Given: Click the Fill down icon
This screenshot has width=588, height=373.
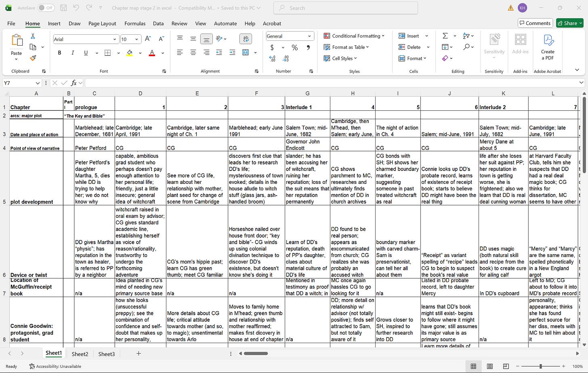Looking at the screenshot, I should 445,47.
